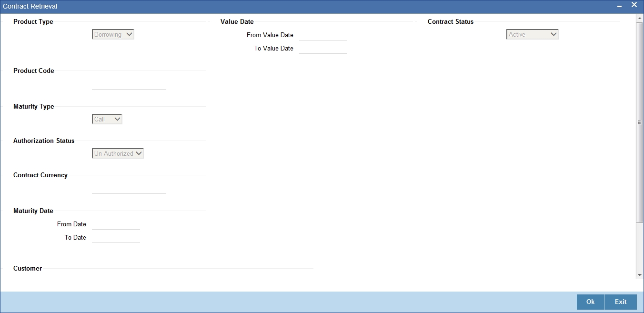Viewport: 644px width, 313px height.
Task: Open the Contract Status Active dropdown
Action: (x=532, y=34)
